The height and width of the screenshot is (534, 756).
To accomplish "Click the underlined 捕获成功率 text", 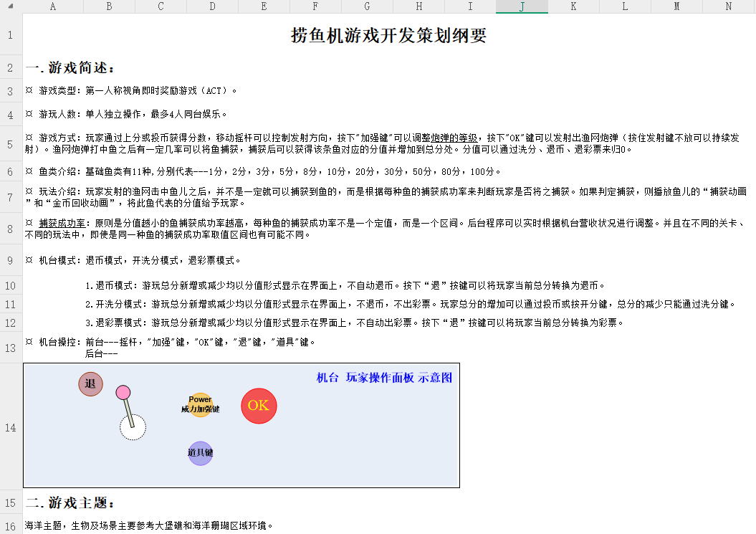I will 63,223.
